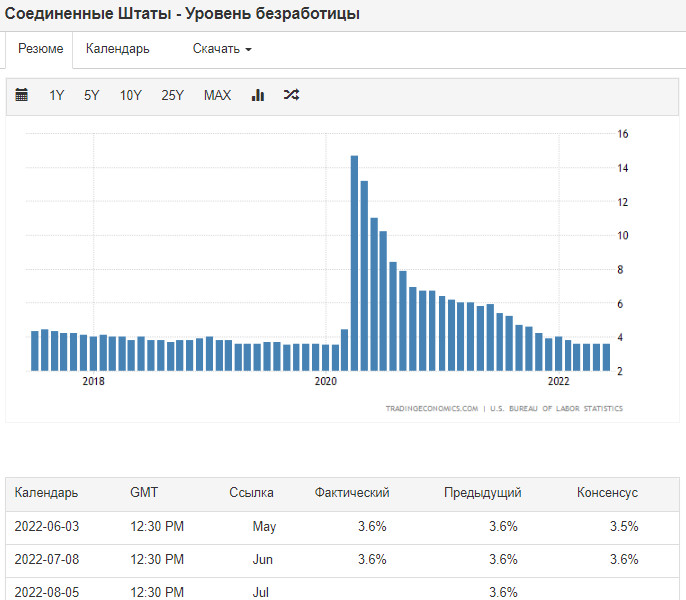This screenshot has width=686, height=600.
Task: Select the 5Y time range
Action: point(92,95)
